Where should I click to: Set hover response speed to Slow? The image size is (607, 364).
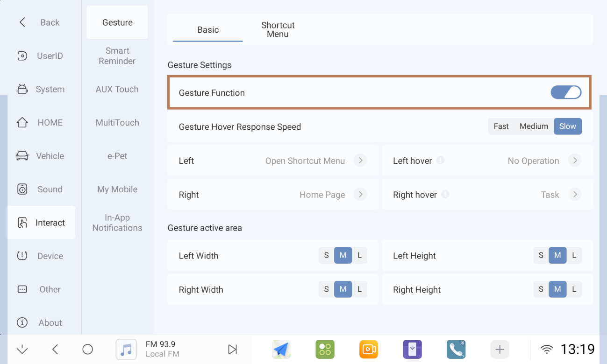click(568, 126)
